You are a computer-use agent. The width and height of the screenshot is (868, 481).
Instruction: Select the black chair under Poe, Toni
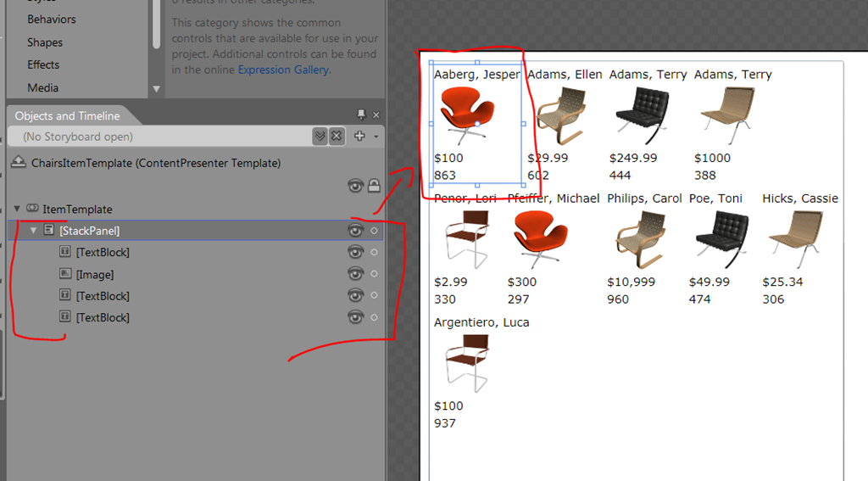722,239
